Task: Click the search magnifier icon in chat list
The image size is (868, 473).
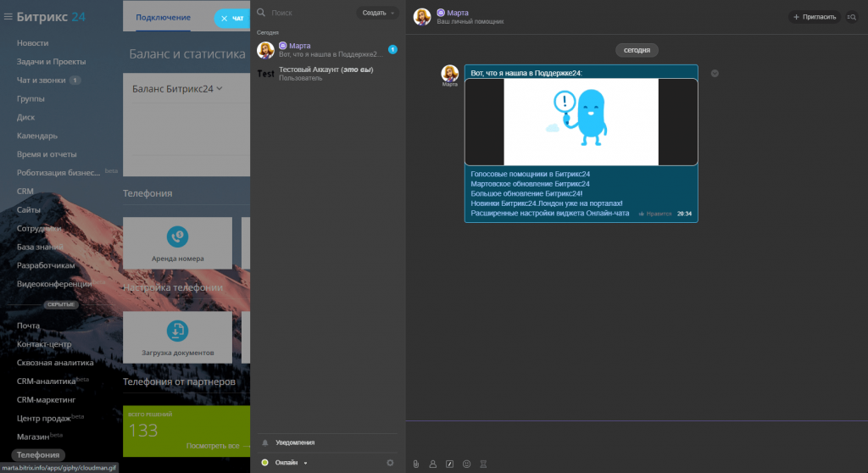Action: (x=261, y=12)
